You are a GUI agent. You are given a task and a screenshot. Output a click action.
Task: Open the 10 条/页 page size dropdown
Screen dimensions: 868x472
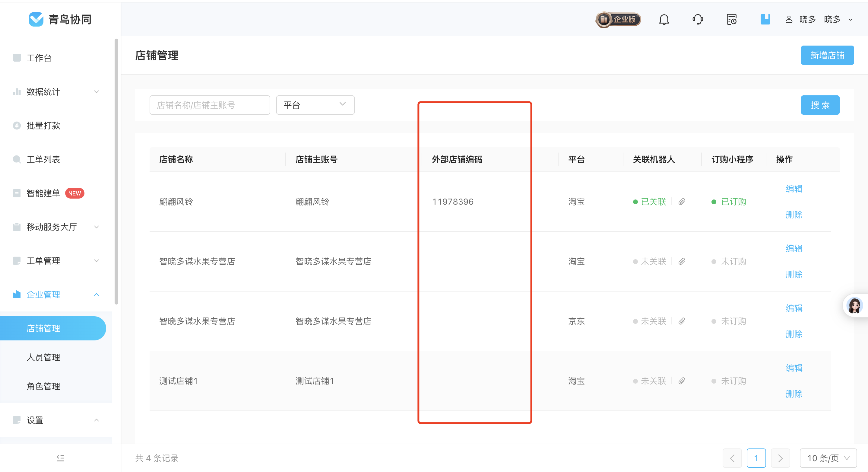point(828,458)
